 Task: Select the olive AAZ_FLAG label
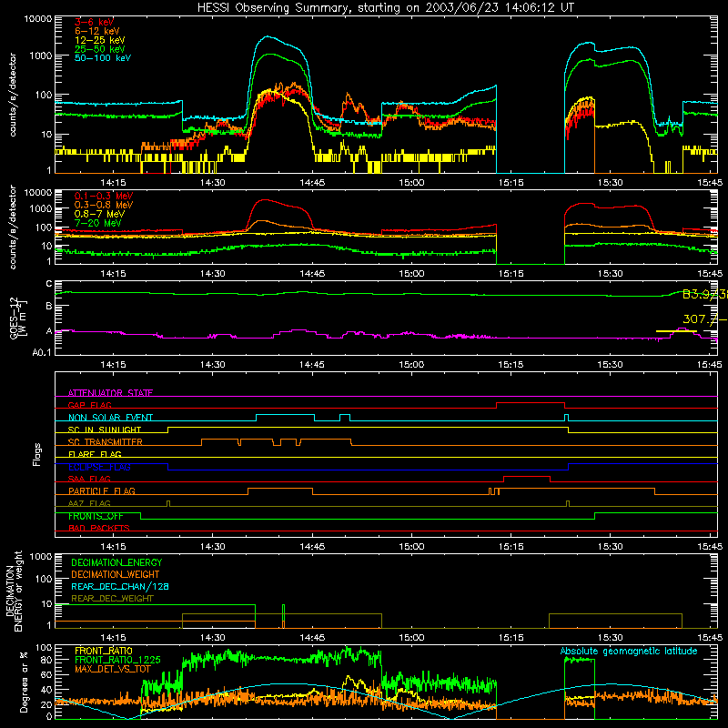coord(89,503)
